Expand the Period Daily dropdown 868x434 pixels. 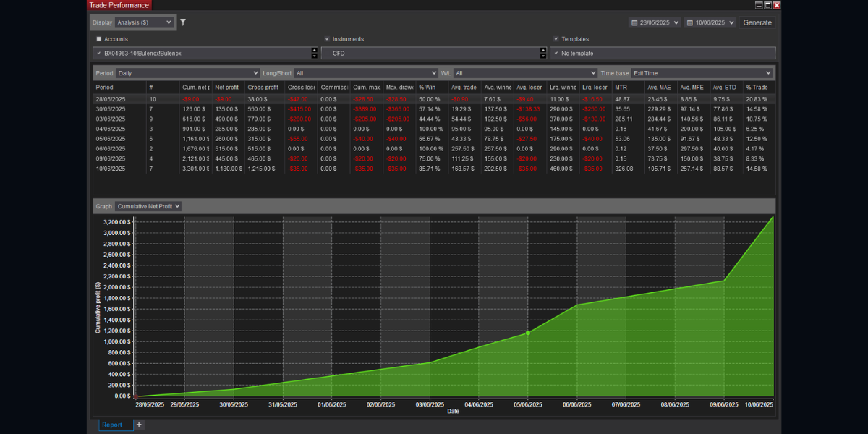(x=187, y=73)
